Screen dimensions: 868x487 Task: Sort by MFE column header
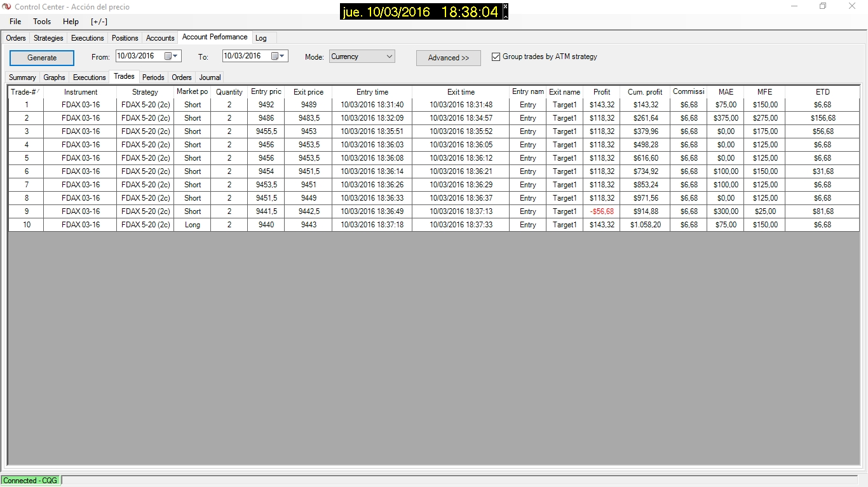764,92
